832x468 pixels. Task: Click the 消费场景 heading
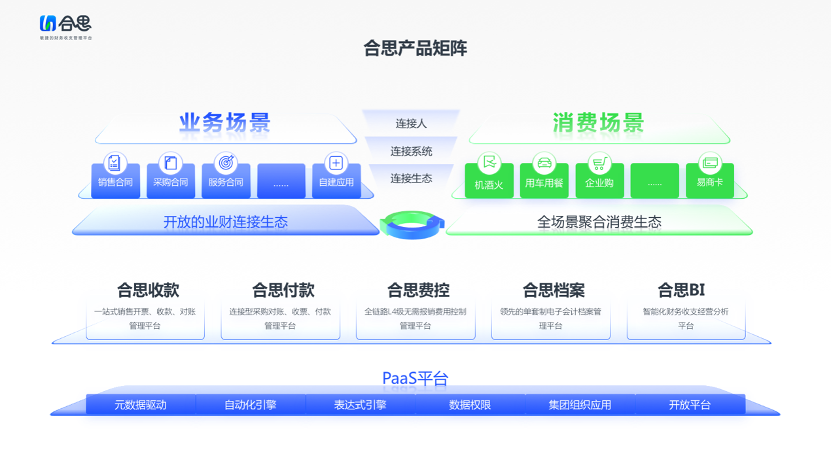click(599, 123)
